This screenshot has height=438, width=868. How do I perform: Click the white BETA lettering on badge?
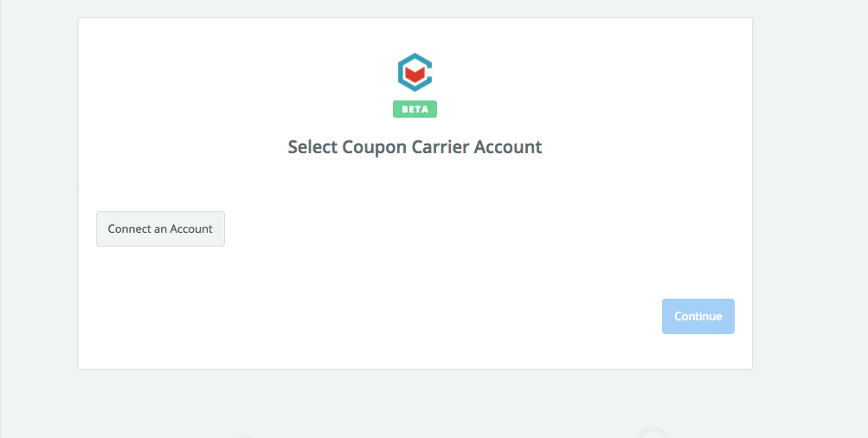pos(415,109)
